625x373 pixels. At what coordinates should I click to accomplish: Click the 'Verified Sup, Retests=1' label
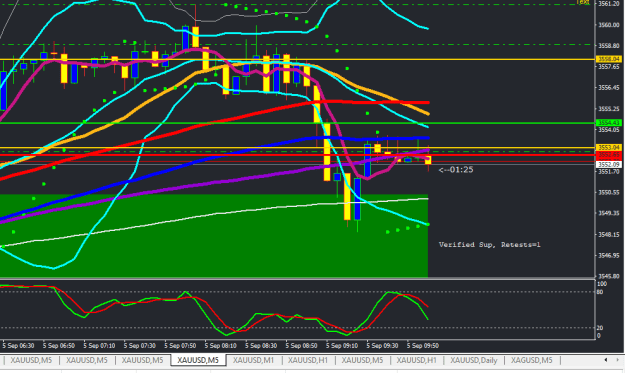pyautogui.click(x=489, y=245)
